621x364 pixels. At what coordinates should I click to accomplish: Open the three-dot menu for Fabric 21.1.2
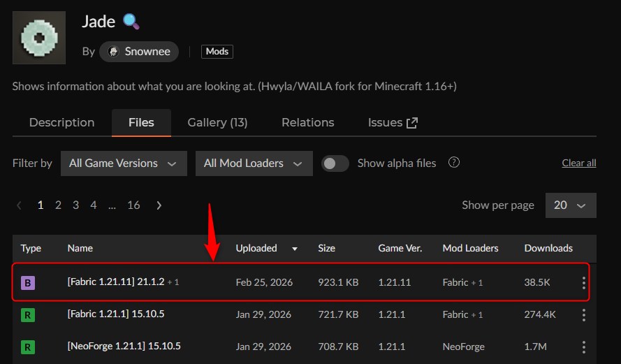[x=584, y=283]
